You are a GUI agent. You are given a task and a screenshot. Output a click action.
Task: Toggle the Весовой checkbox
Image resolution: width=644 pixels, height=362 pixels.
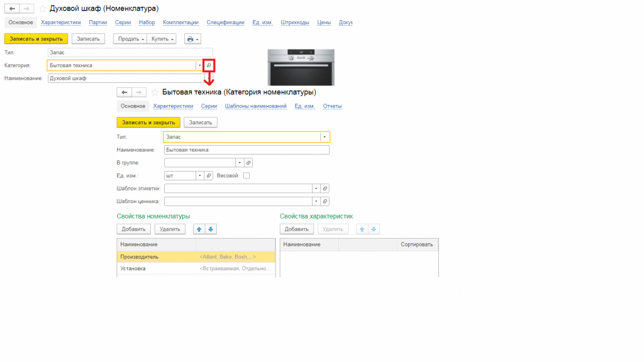pyautogui.click(x=247, y=176)
